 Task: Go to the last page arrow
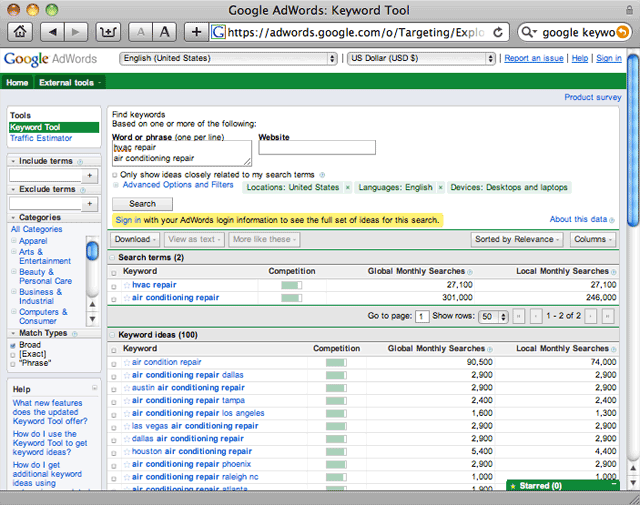[x=608, y=316]
